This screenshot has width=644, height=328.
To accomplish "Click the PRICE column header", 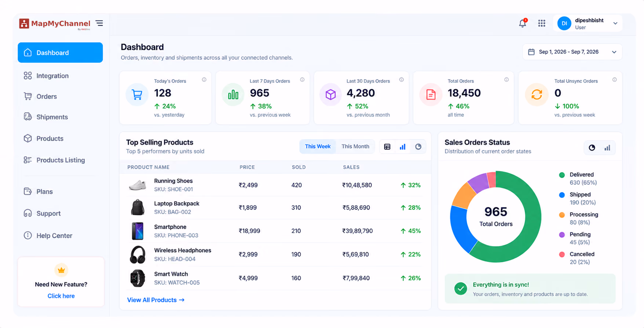I will (247, 167).
